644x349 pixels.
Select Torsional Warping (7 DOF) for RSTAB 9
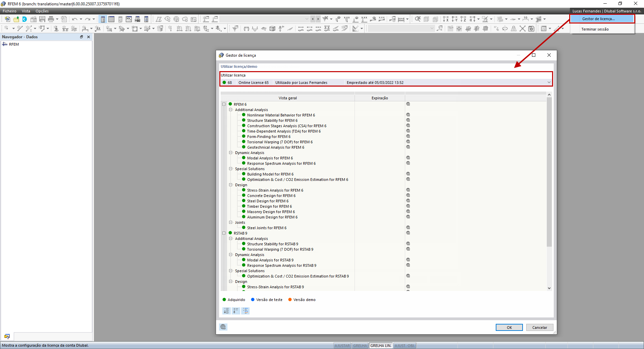[280, 249]
